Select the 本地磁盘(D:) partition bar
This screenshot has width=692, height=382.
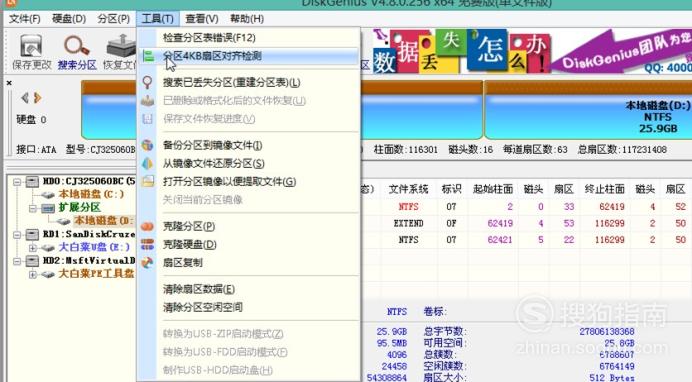588,110
